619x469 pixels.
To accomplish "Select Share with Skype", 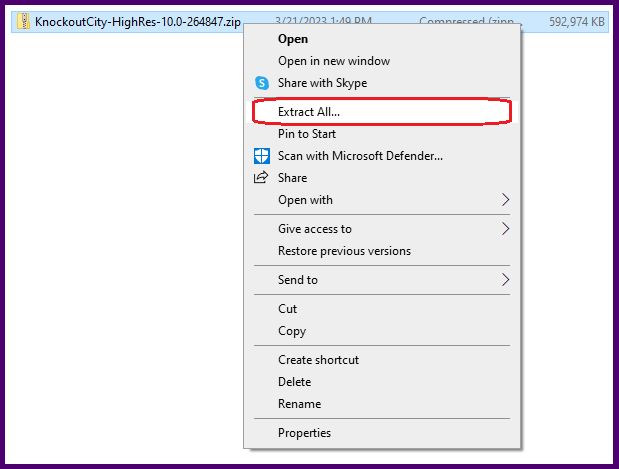I will 322,83.
